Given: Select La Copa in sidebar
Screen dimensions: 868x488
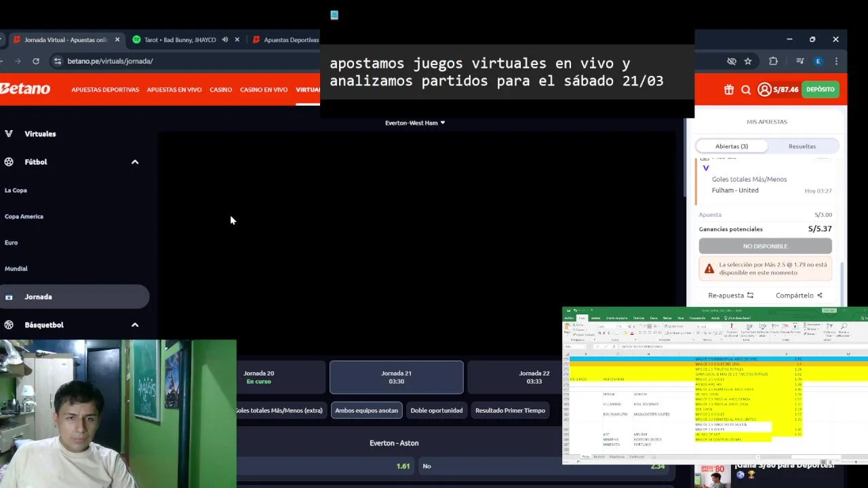Looking at the screenshot, I should pyautogui.click(x=16, y=190).
